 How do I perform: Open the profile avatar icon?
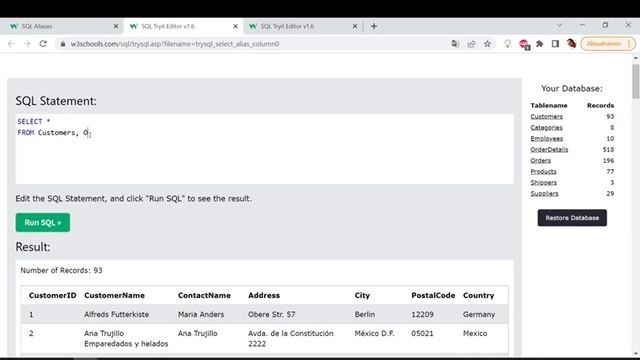571,44
